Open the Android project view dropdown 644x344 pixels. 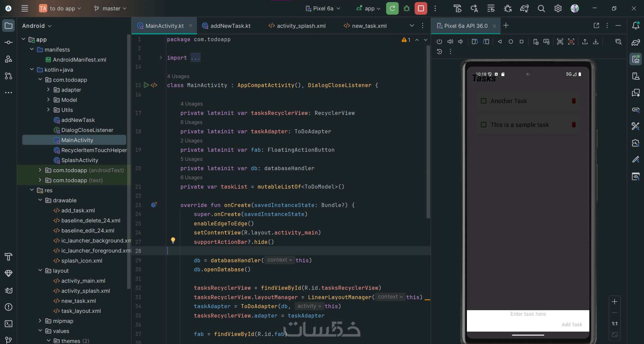click(37, 26)
